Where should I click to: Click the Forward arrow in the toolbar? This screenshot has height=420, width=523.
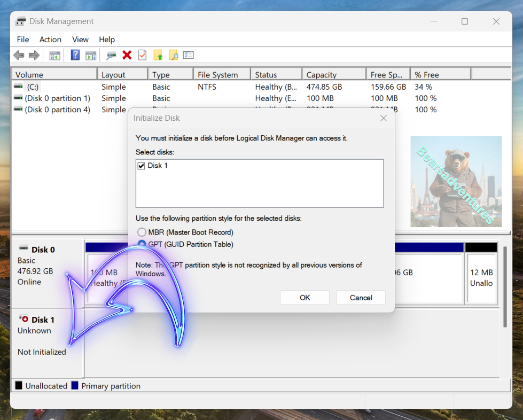34,55
